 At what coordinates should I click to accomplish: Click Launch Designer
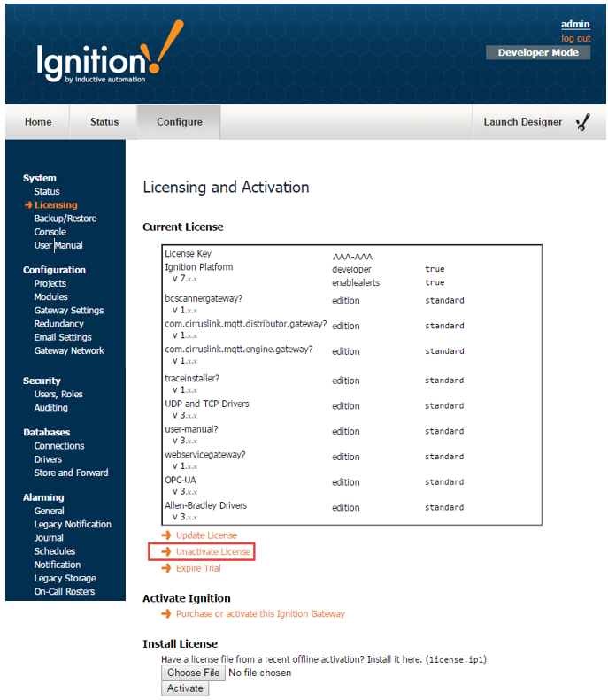point(523,122)
